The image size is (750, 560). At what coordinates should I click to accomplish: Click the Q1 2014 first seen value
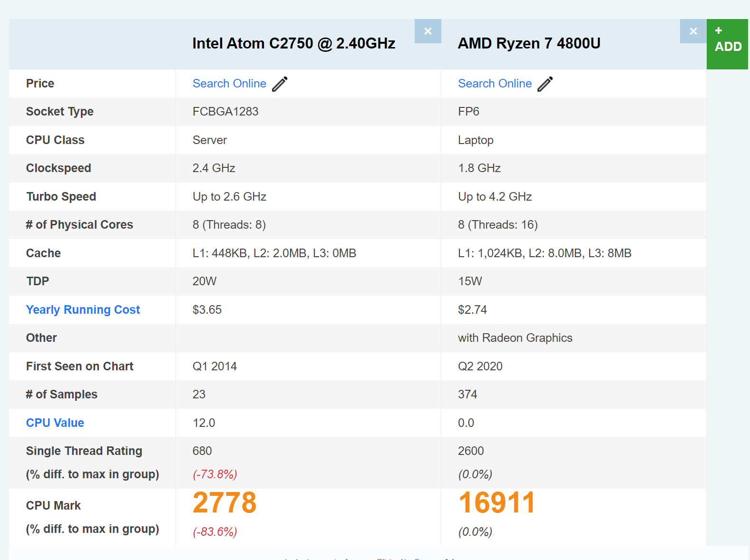click(x=214, y=367)
